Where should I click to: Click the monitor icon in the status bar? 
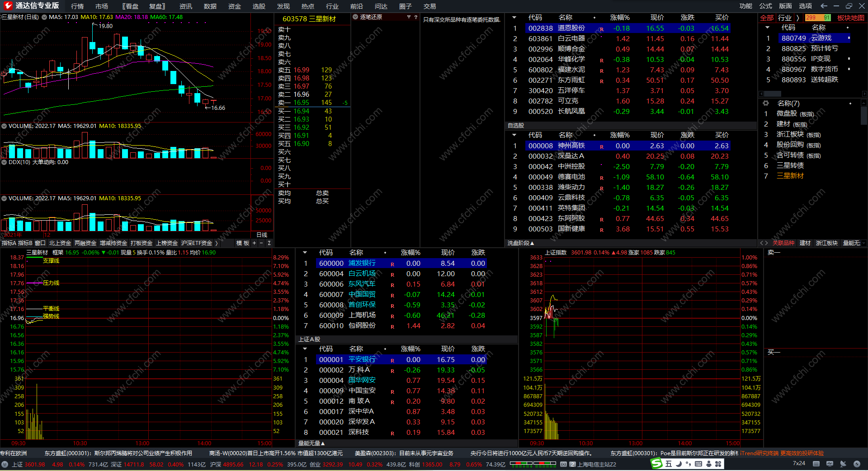(830, 464)
